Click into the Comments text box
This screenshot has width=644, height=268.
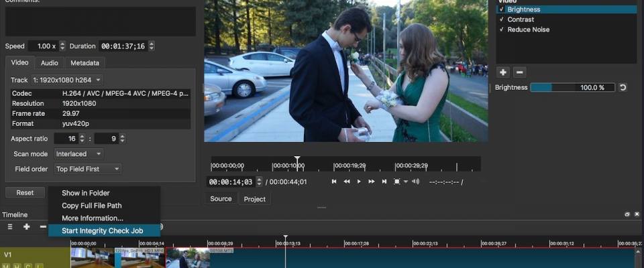100,21
